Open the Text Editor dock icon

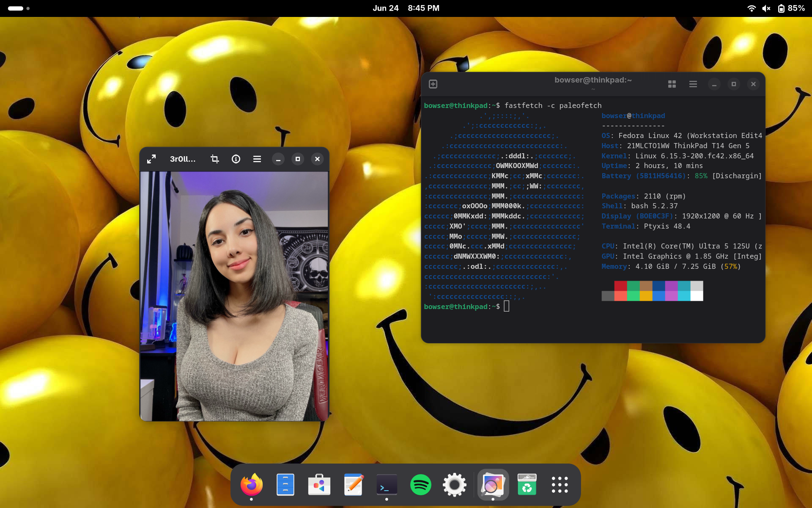click(x=353, y=485)
